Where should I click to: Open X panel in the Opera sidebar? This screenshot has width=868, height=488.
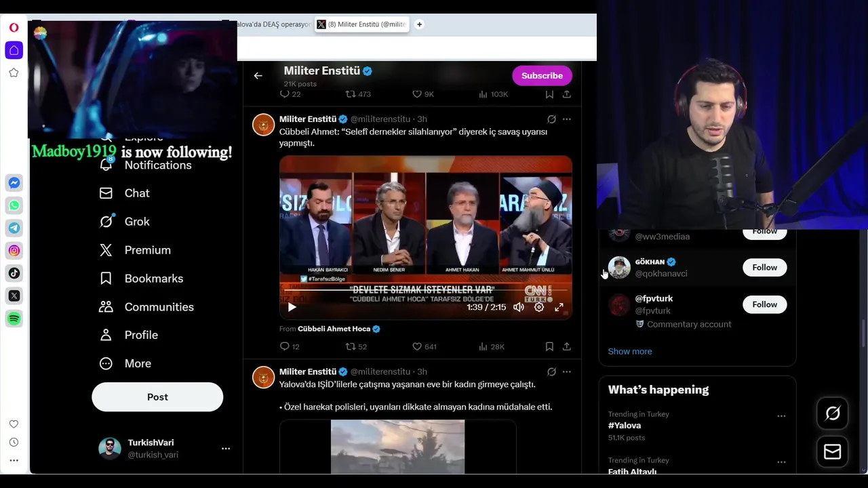coord(14,296)
